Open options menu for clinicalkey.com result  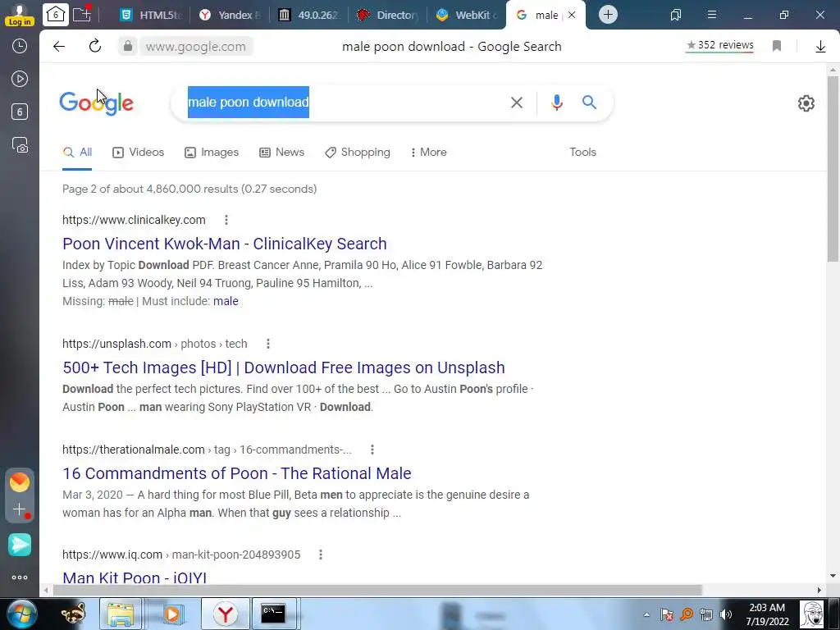pos(226,220)
